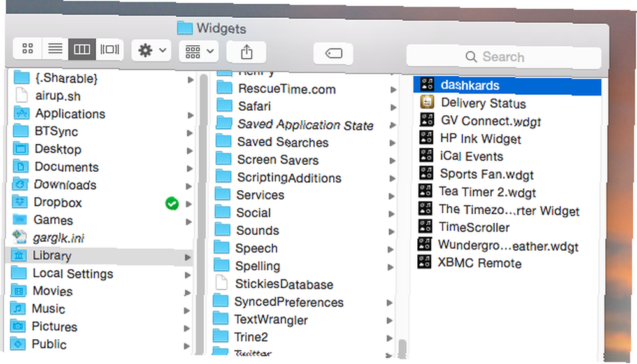Select the HP Ink Widget icon
This screenshot has height=364, width=637.
point(426,137)
